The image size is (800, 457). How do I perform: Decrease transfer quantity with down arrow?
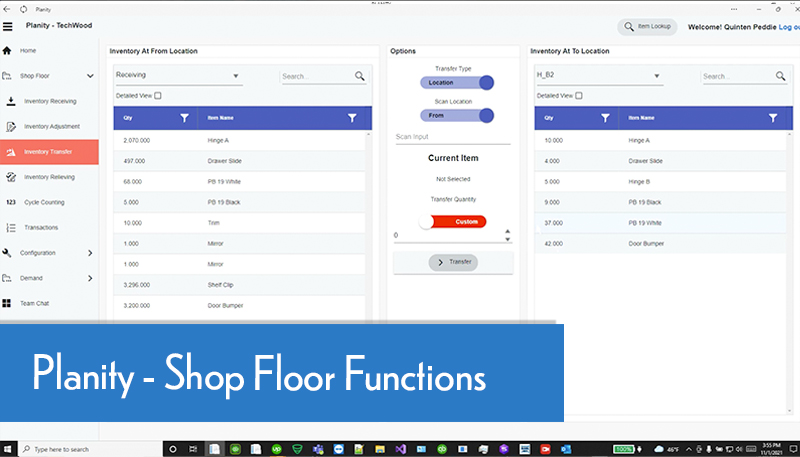click(x=507, y=239)
